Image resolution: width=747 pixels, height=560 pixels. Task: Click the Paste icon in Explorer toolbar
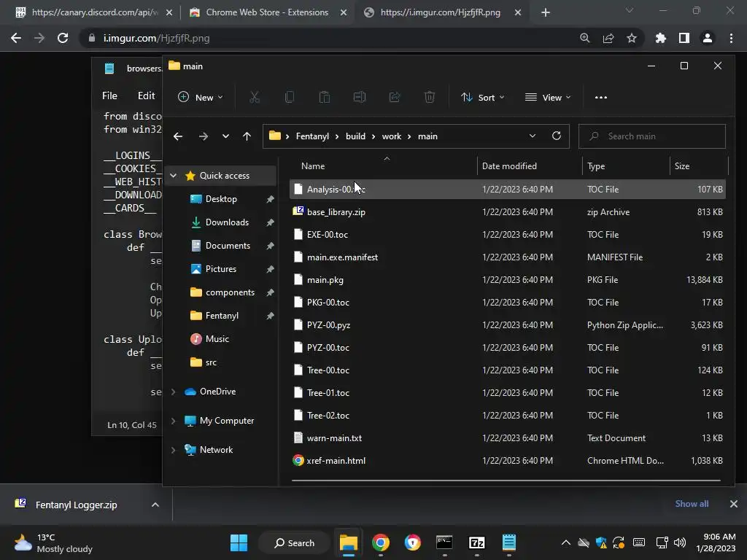point(325,97)
